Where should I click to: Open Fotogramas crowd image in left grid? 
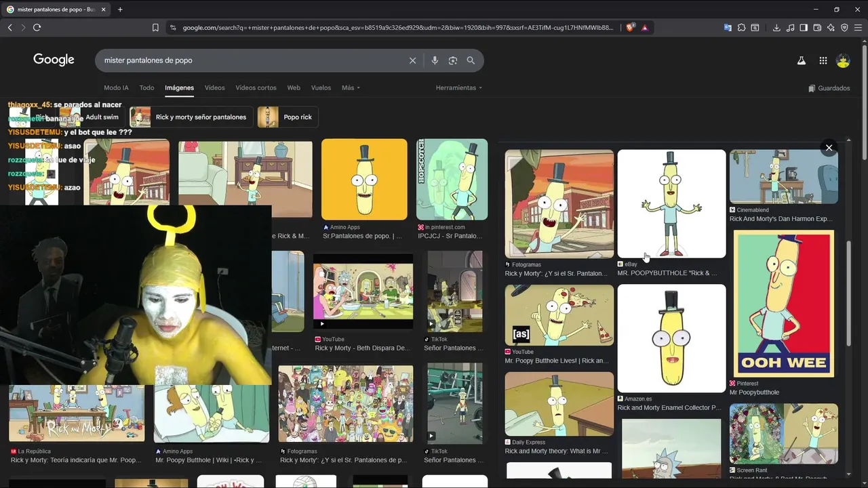click(x=346, y=404)
